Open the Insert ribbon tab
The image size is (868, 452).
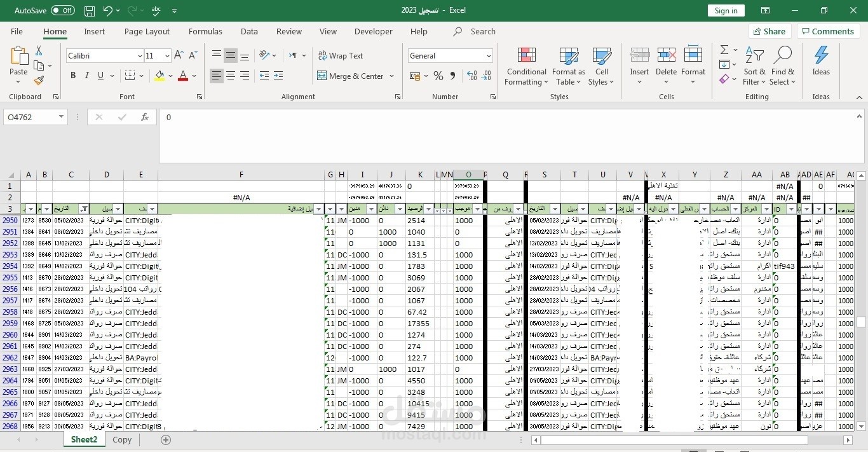(x=95, y=31)
